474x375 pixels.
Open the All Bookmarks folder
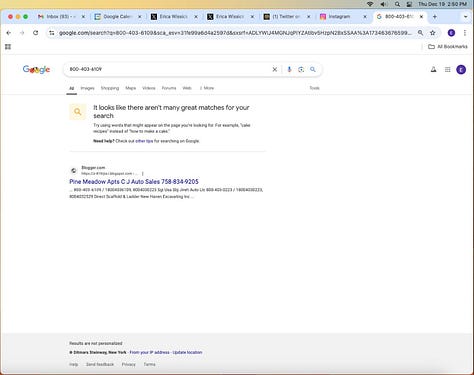click(x=448, y=47)
